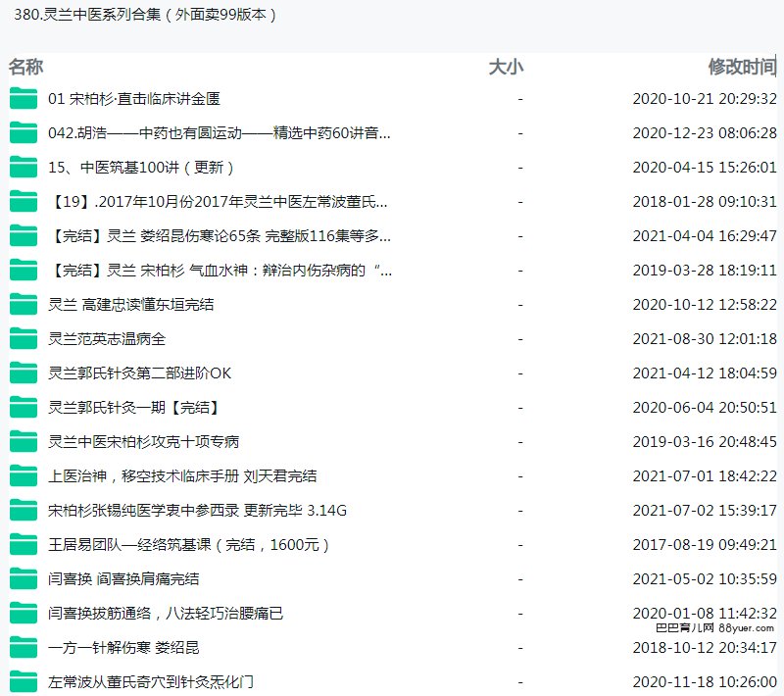Click folder icon for 王居易团队—经络筑基课

point(24,544)
